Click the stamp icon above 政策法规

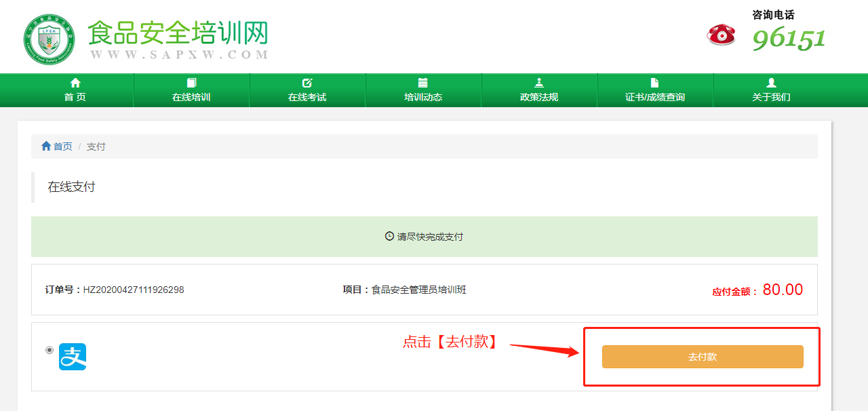[x=539, y=83]
